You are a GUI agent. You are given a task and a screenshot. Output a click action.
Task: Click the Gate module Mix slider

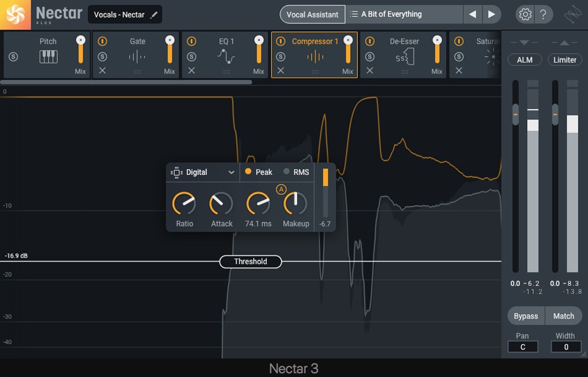pyautogui.click(x=170, y=50)
